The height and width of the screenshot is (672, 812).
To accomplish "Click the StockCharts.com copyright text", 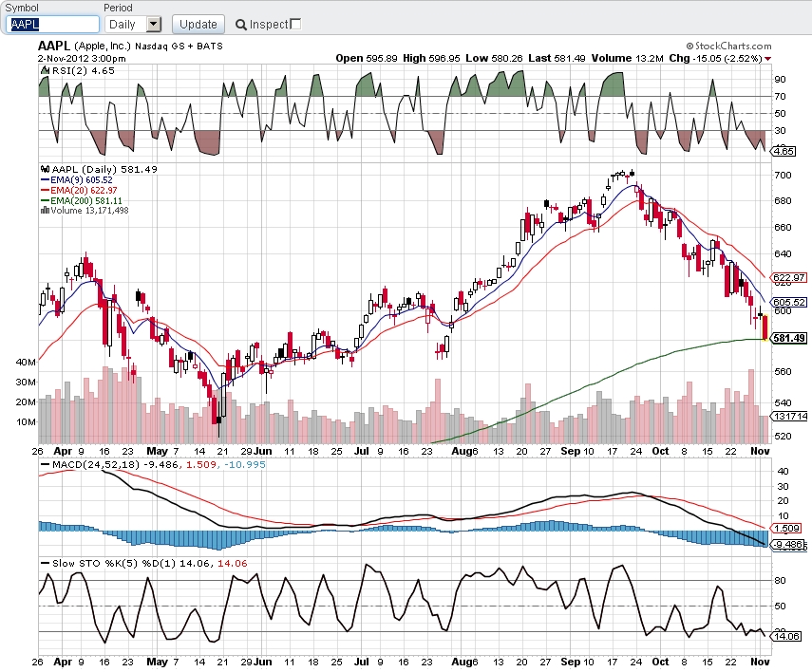I will click(729, 47).
